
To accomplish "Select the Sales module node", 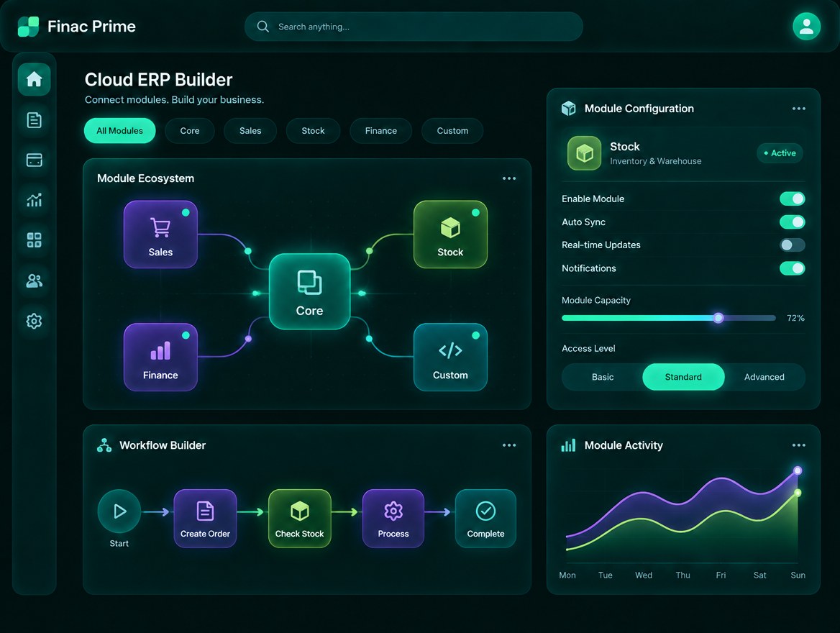I will tap(160, 234).
